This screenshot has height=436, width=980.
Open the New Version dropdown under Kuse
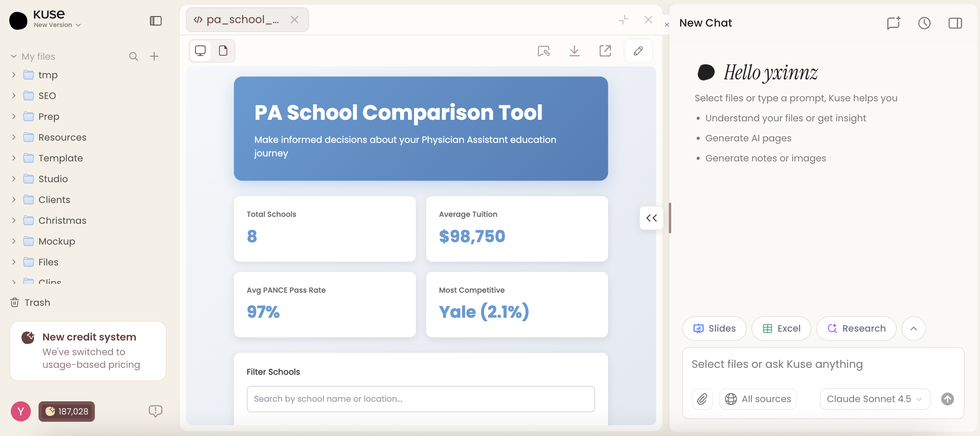pos(57,25)
